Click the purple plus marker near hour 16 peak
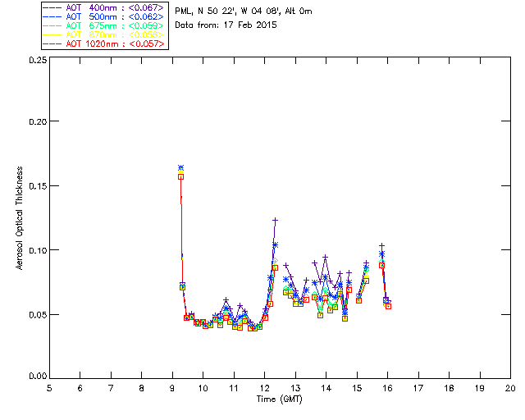Image resolution: width=525 pixels, height=420 pixels. [381, 246]
